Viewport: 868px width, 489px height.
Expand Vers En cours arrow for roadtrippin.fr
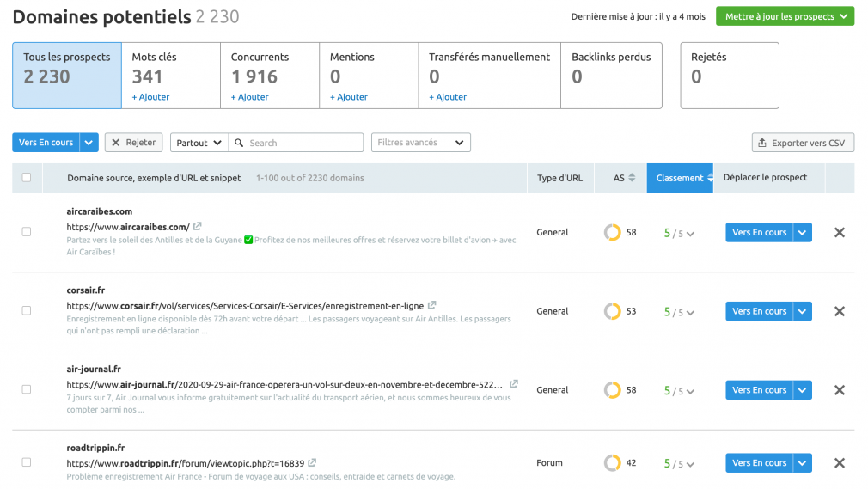tap(802, 463)
